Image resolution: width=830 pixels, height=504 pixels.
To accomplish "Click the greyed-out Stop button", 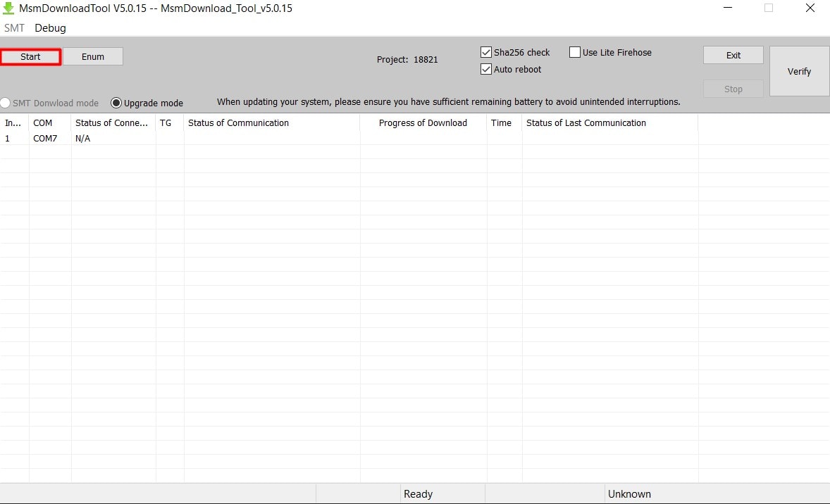I will point(733,89).
